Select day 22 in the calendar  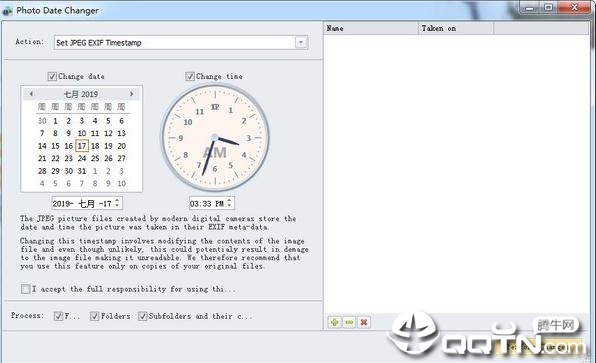tap(55, 159)
